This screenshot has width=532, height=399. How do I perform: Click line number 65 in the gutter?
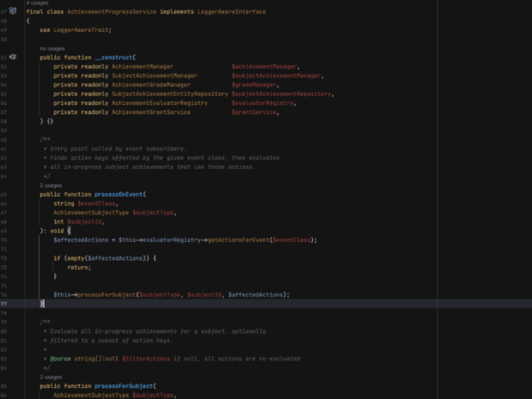pyautogui.click(x=3, y=194)
